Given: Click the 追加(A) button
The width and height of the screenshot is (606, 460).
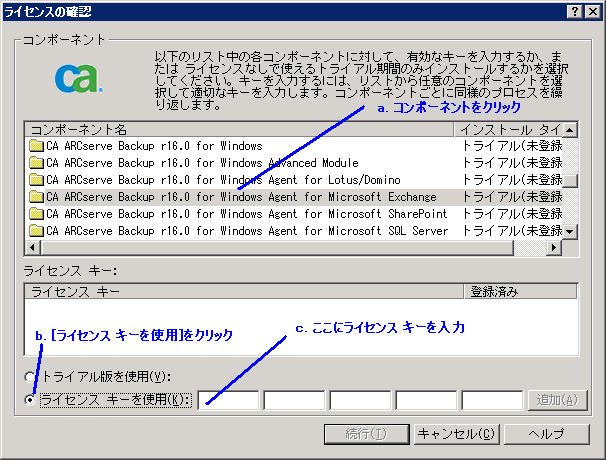Looking at the screenshot, I should 558,400.
